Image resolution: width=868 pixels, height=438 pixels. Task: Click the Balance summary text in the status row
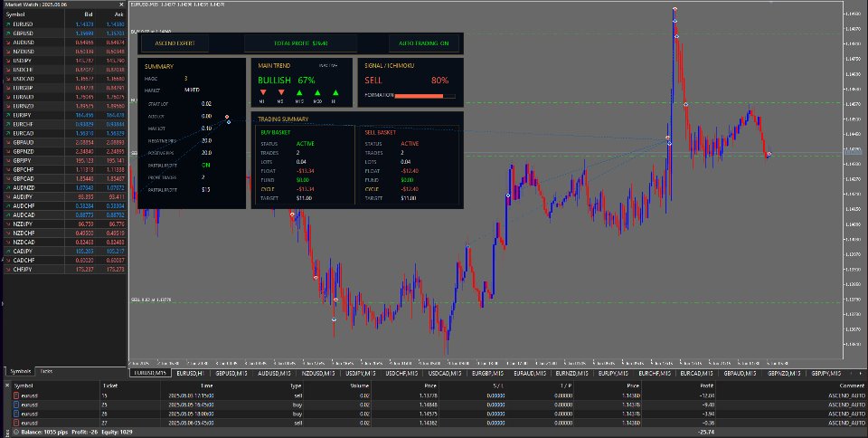[76, 432]
